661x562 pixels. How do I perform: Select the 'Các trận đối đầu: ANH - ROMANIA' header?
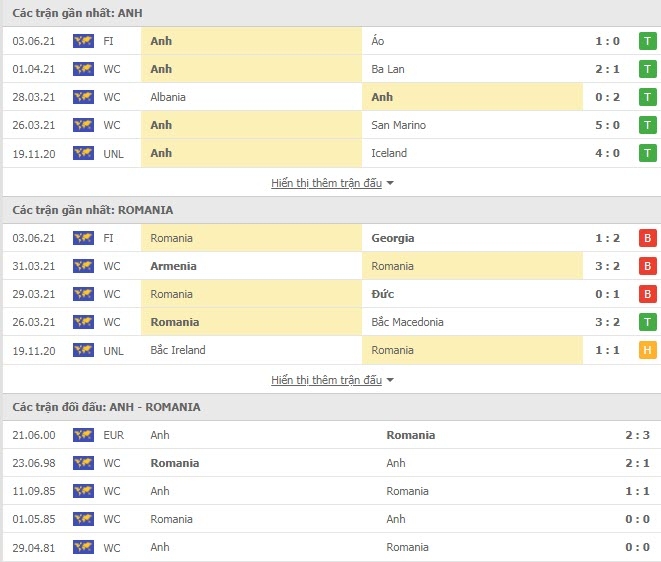pos(106,407)
